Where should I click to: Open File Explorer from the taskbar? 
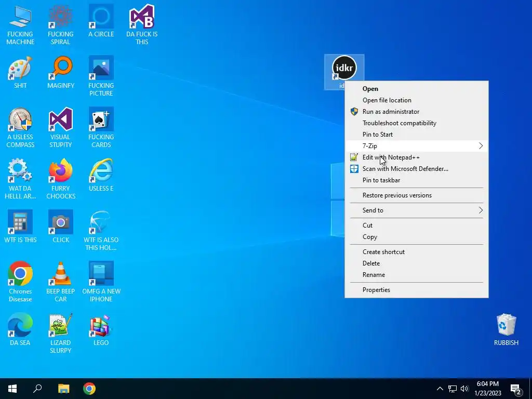[x=63, y=389]
